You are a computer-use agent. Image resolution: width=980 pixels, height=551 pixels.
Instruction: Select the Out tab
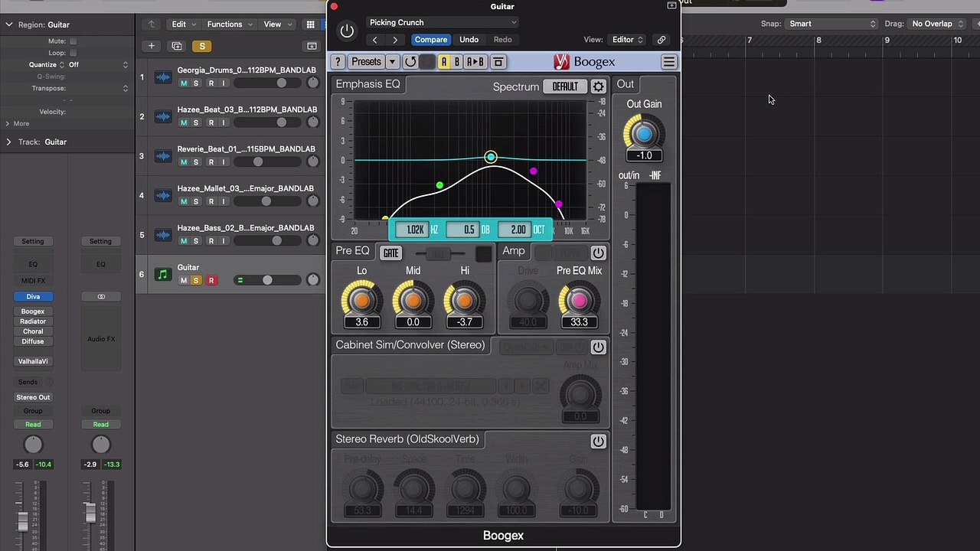pos(626,84)
